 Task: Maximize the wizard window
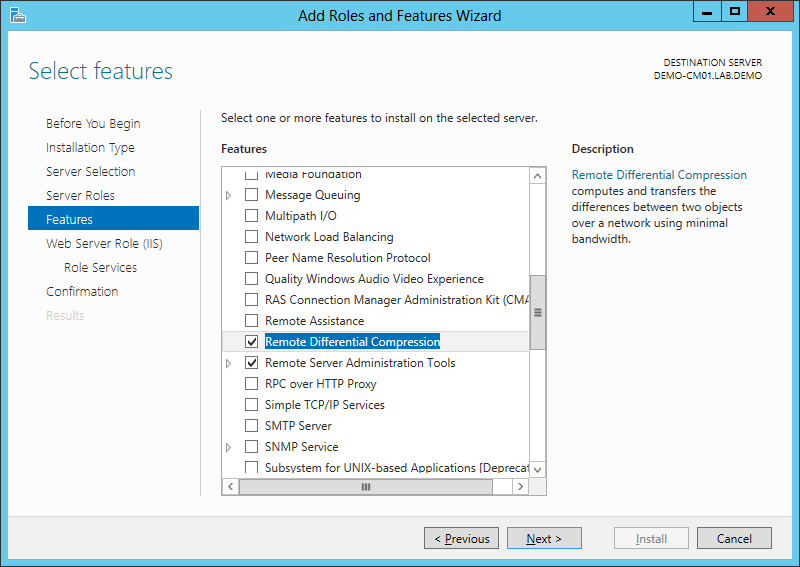click(x=735, y=11)
